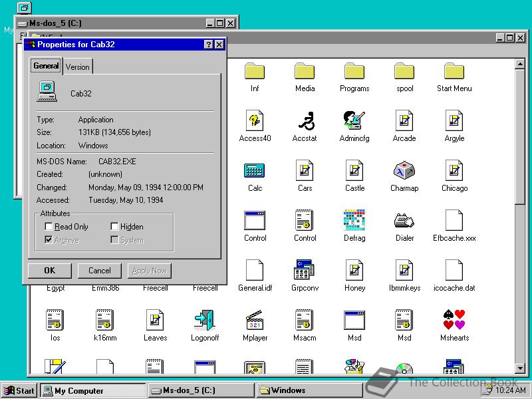The height and width of the screenshot is (399, 532).
Task: Click the Cab32 computer icon in dialog
Action: click(47, 92)
